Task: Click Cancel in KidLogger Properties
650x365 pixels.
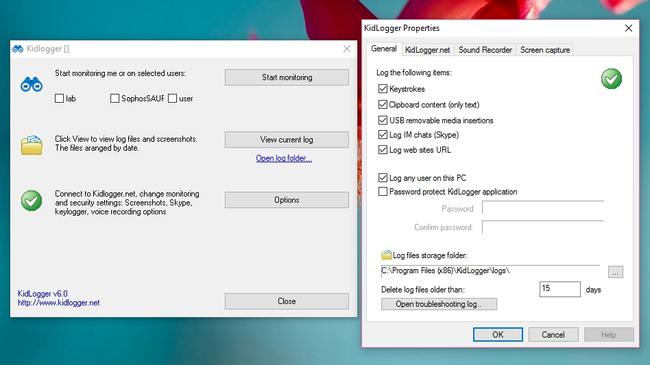Action: pos(553,335)
